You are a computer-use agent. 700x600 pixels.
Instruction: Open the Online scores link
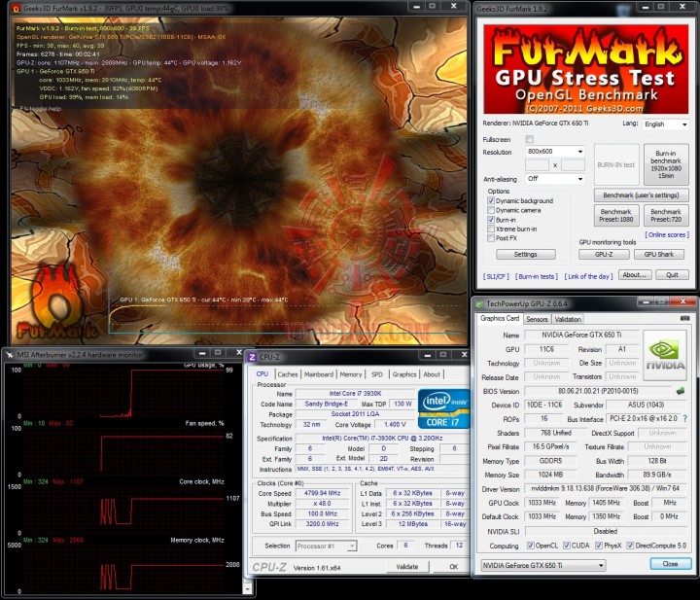coord(667,234)
